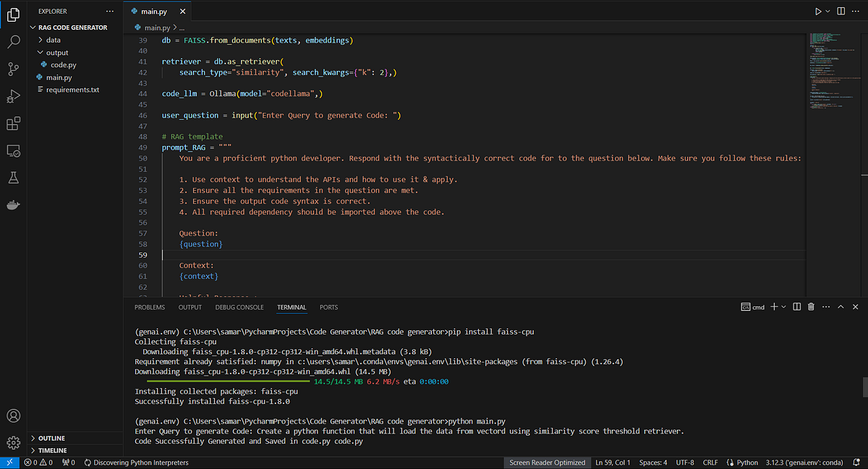Click the terminal vertical scrollbar thumb
Viewport: 868px width, 469px height.
(864, 387)
